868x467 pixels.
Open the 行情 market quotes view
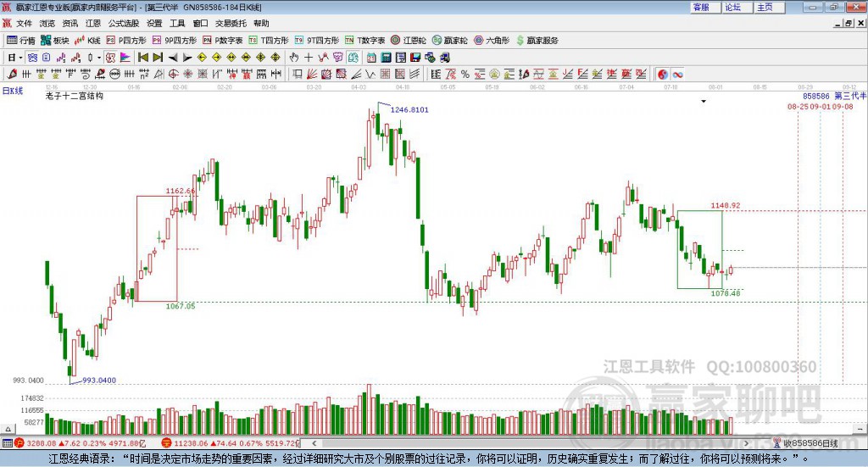pos(20,41)
